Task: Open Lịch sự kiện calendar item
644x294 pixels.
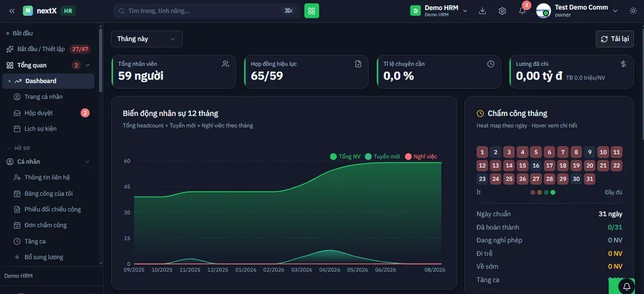Action: pyautogui.click(x=48, y=129)
